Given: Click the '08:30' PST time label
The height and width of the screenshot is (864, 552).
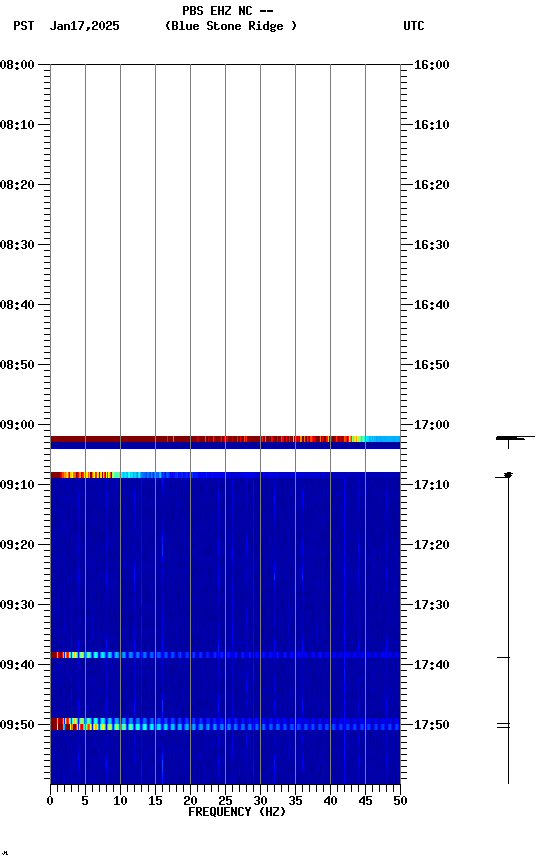Looking at the screenshot, I should pyautogui.click(x=17, y=245).
